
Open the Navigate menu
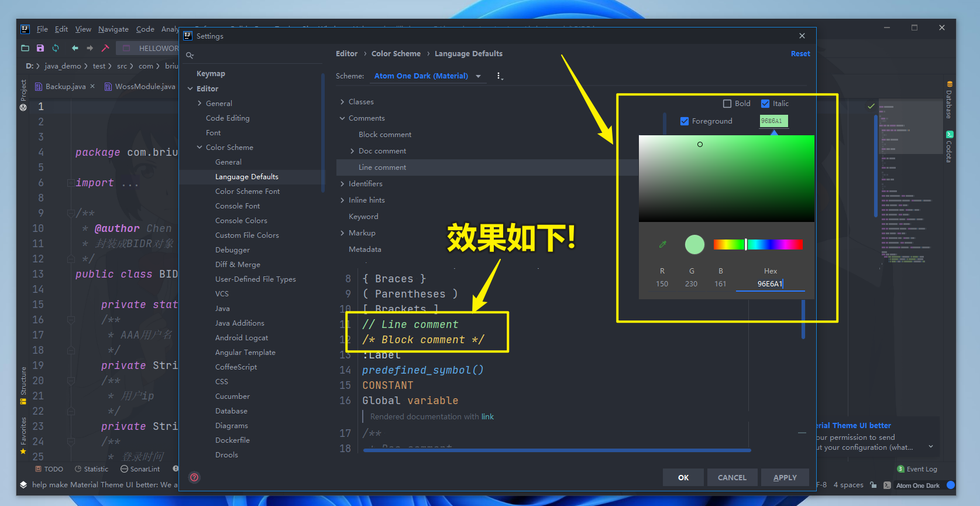(x=114, y=29)
